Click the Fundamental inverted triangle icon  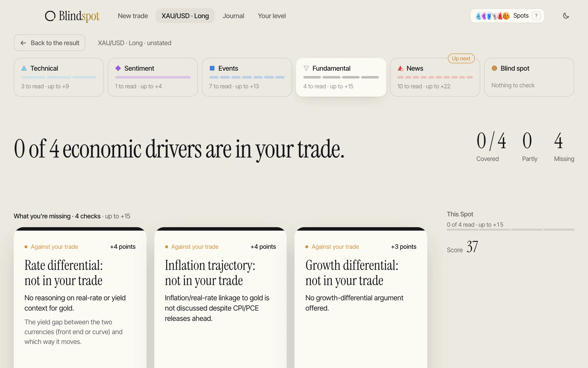[x=306, y=68]
